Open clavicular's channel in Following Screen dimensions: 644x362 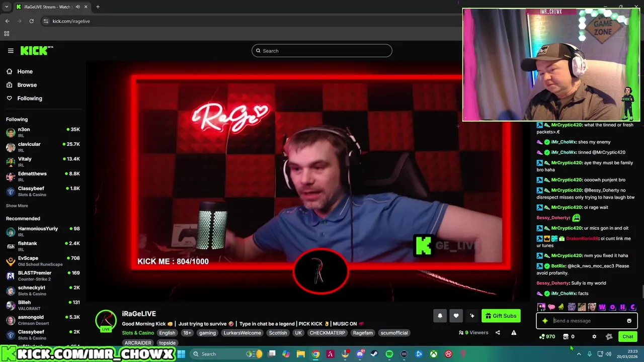[43, 147]
